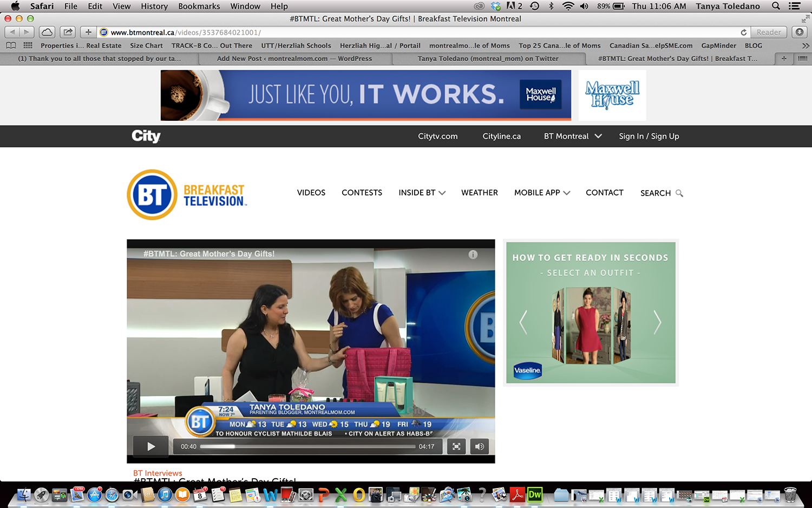Reload the page using the address bar icon
Image resolution: width=812 pixels, height=508 pixels.
[743, 32]
